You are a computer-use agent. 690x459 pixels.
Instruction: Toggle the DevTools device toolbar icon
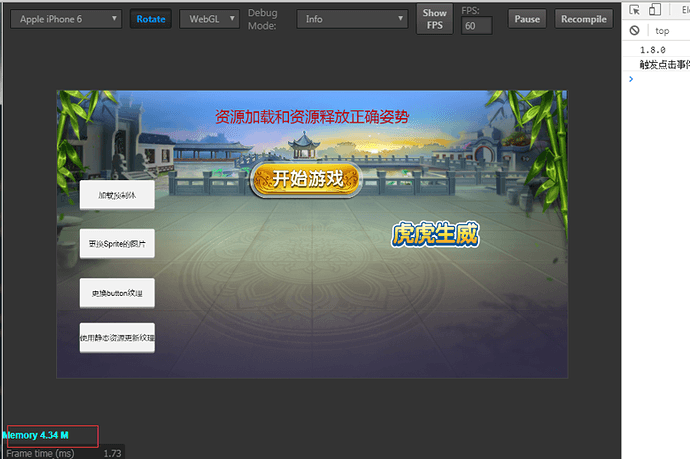[655, 10]
